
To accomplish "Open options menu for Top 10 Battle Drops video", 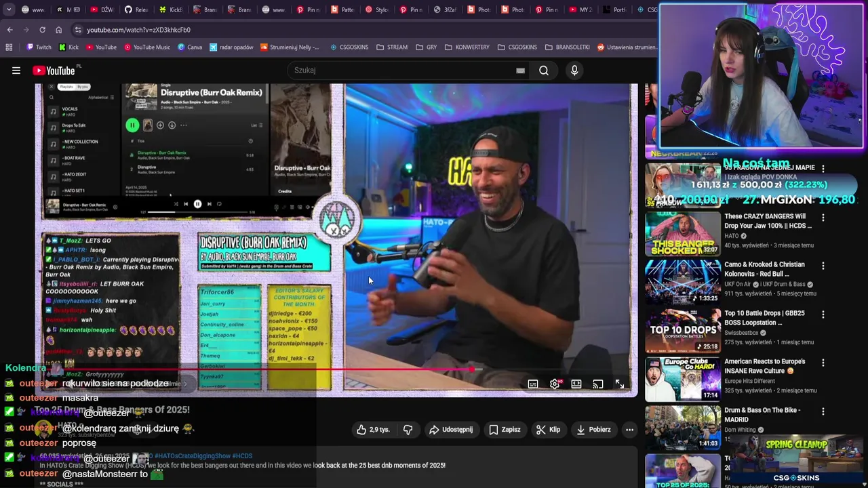I will [823, 314].
